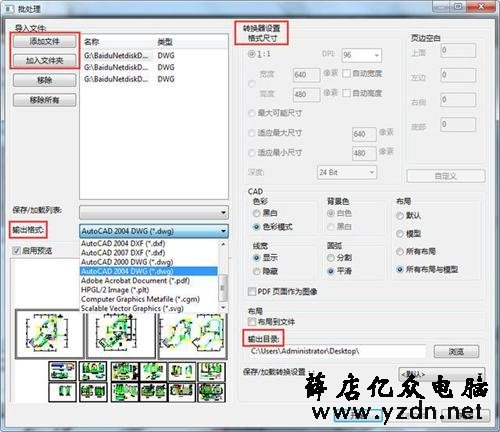
Task: Click the 移除所有 button
Action: (x=44, y=100)
